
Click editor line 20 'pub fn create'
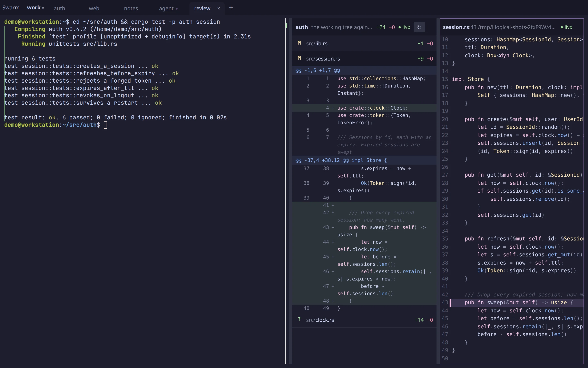pyautogui.click(x=512, y=119)
